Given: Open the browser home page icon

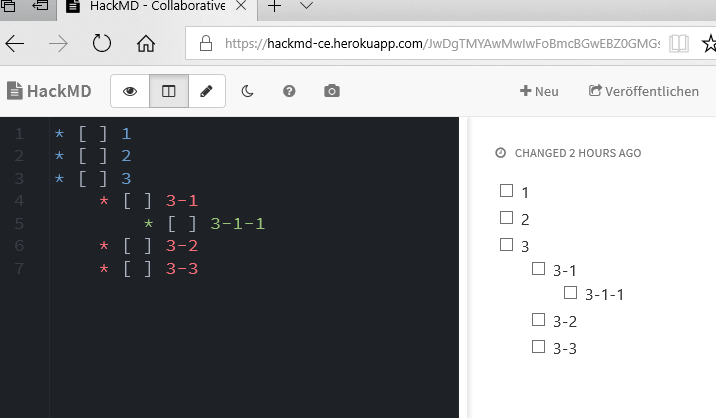Looking at the screenshot, I should click(x=146, y=44).
